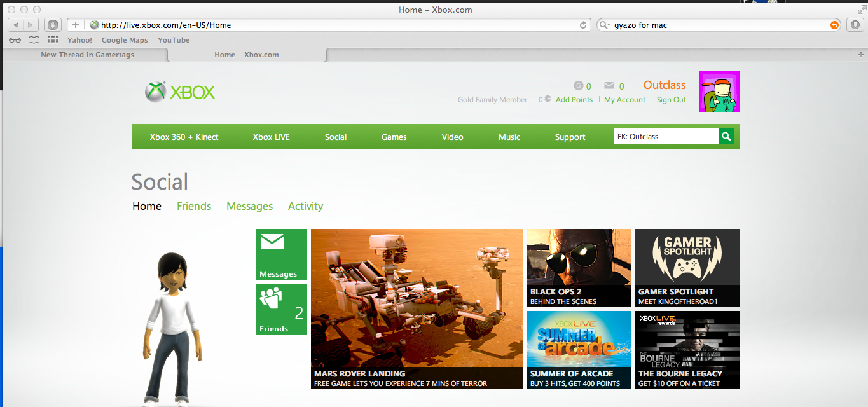Screen dimensions: 868x407
Task: Open Xbox 360 + Kinect menu
Action: point(184,137)
